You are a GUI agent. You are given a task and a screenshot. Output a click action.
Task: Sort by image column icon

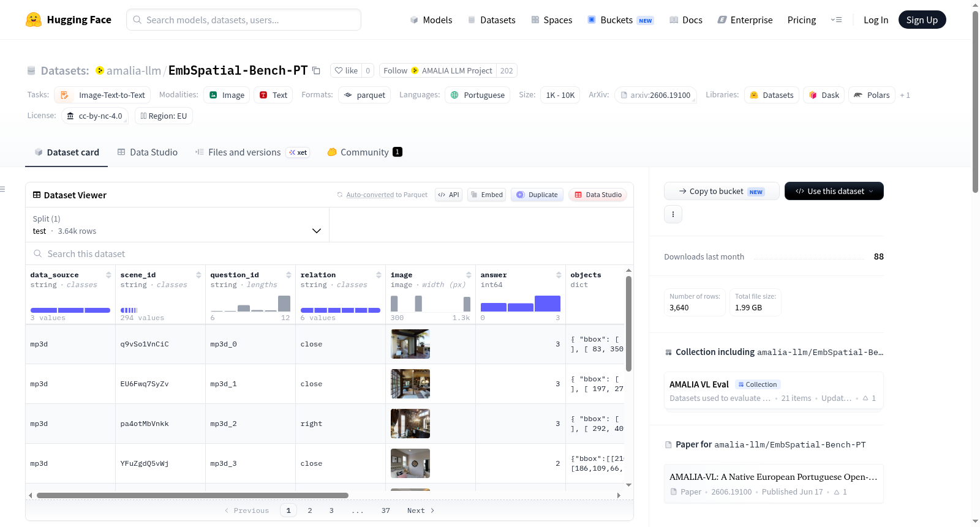pos(469,275)
